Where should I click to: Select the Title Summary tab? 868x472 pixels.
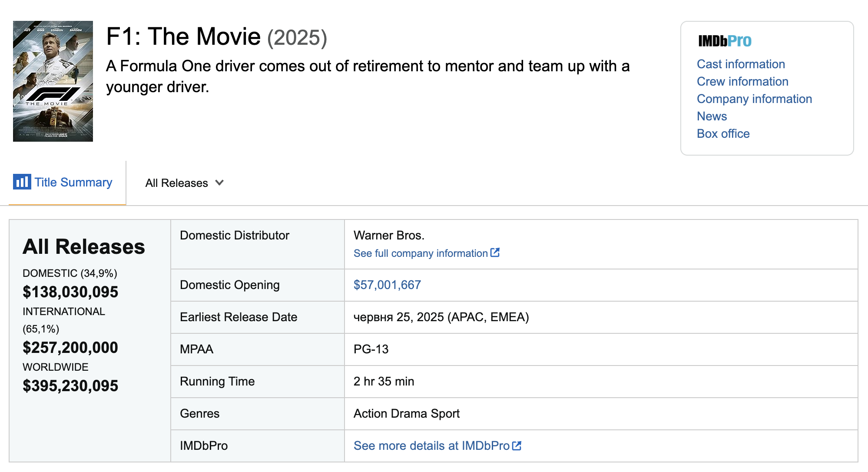click(x=67, y=183)
